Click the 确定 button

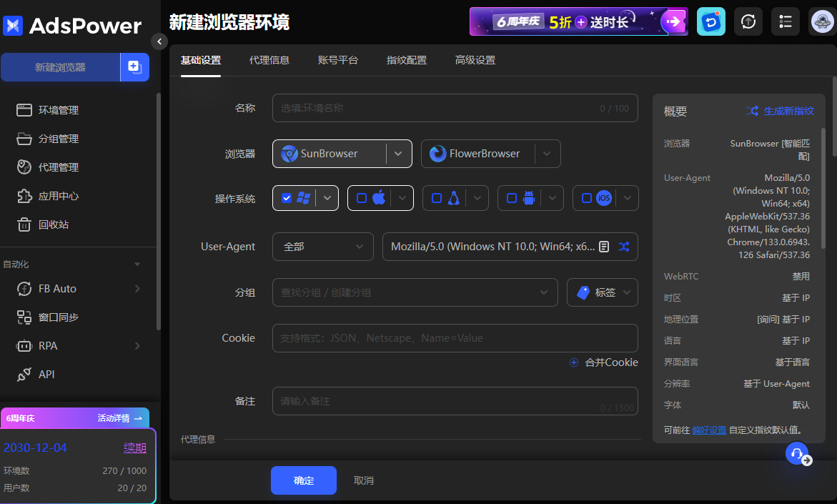pyautogui.click(x=304, y=480)
